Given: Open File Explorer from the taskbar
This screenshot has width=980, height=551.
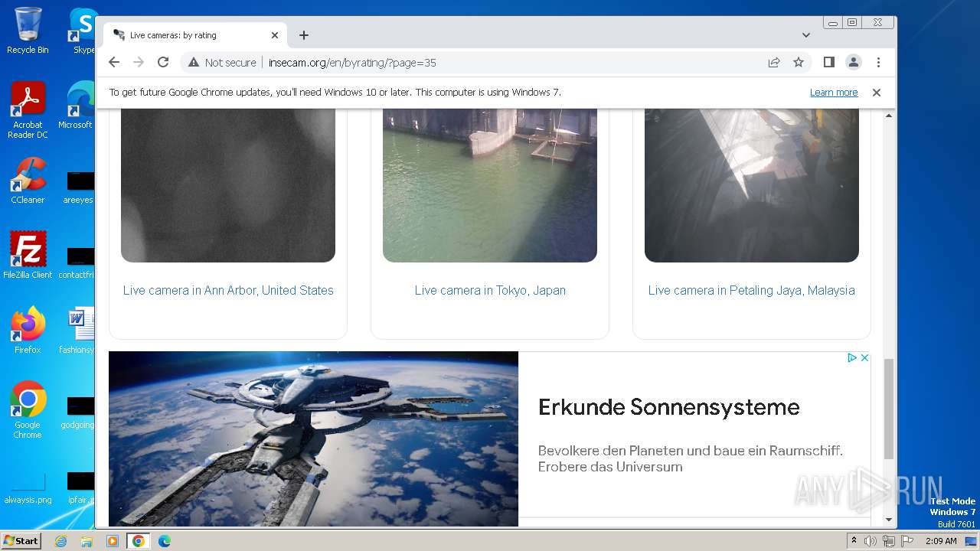Looking at the screenshot, I should coord(87,541).
